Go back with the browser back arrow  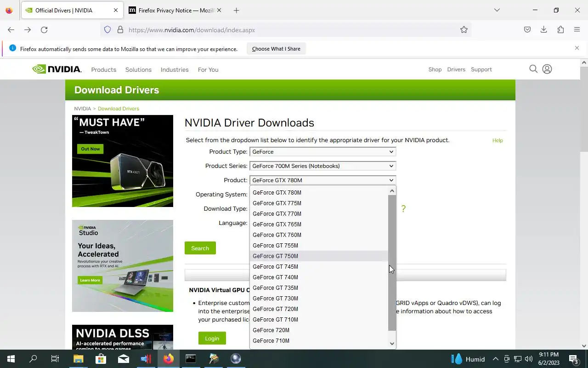tap(11, 30)
